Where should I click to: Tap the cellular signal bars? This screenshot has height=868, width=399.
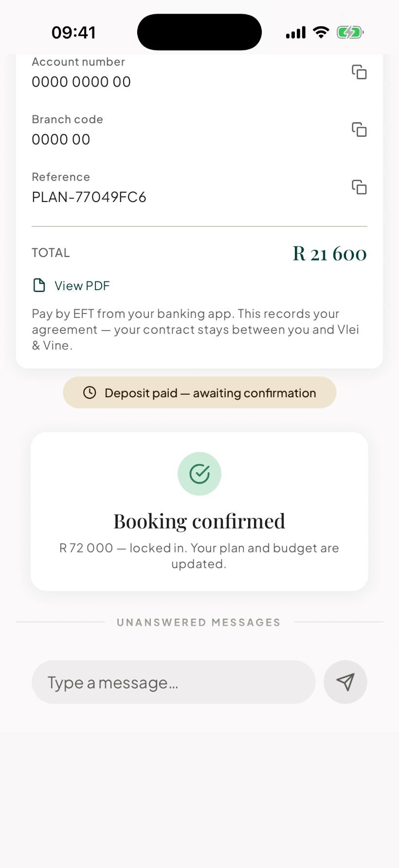point(296,33)
